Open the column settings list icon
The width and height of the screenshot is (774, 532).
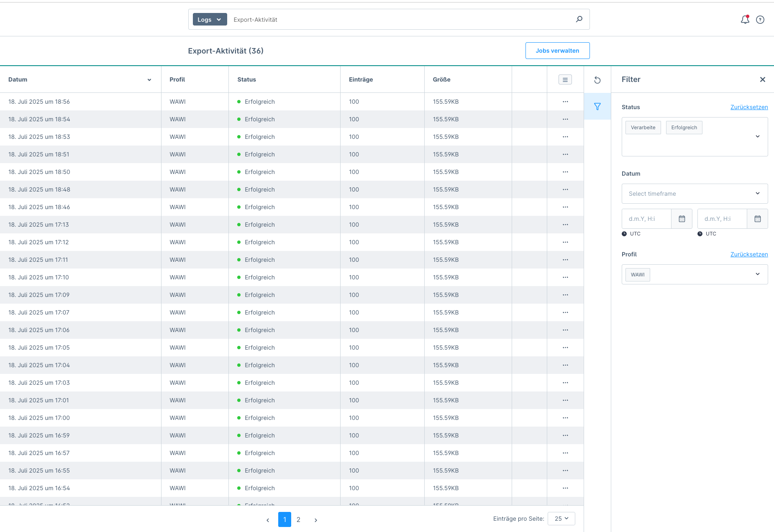(565, 79)
